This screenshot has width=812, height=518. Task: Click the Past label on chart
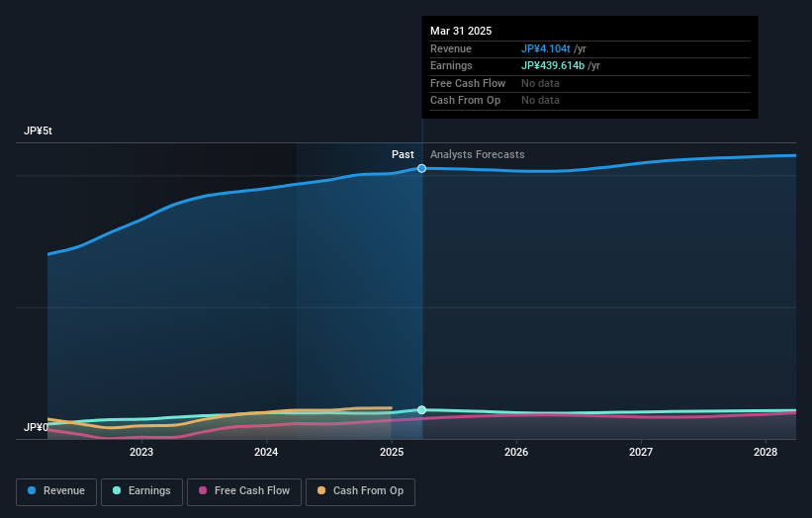(x=403, y=154)
